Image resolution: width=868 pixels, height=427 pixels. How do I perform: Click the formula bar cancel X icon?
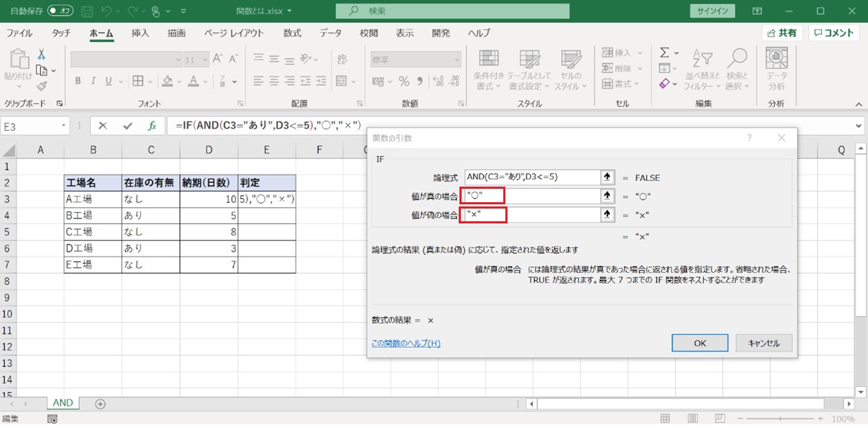[x=103, y=126]
